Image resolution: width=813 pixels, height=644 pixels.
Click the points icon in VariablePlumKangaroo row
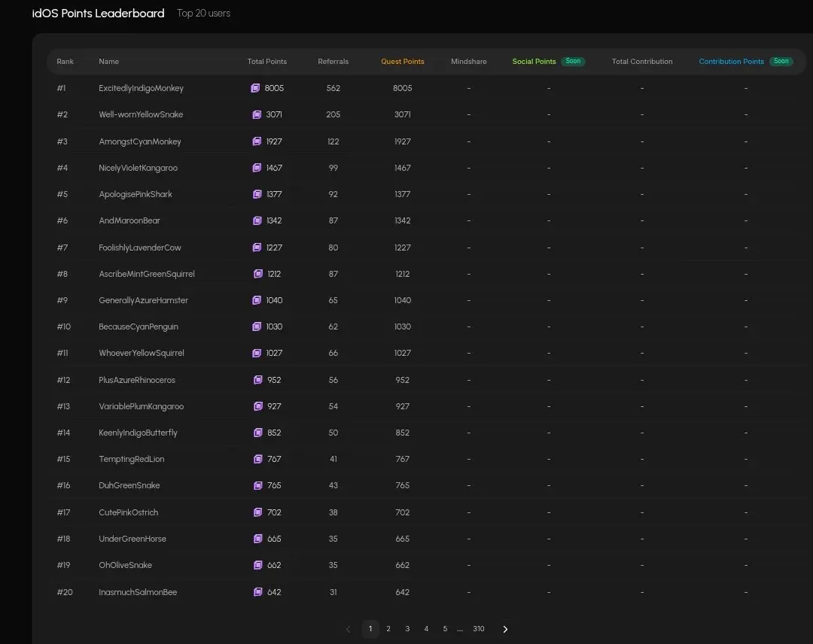(x=258, y=406)
